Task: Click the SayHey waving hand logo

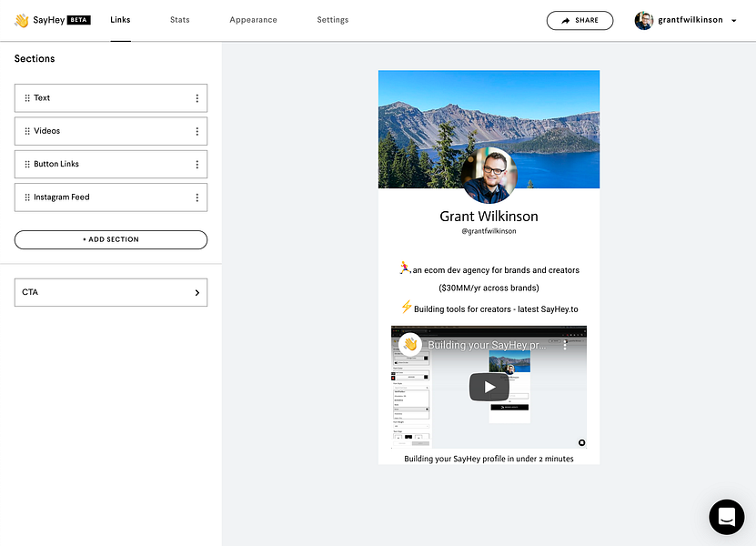Action: click(x=21, y=20)
